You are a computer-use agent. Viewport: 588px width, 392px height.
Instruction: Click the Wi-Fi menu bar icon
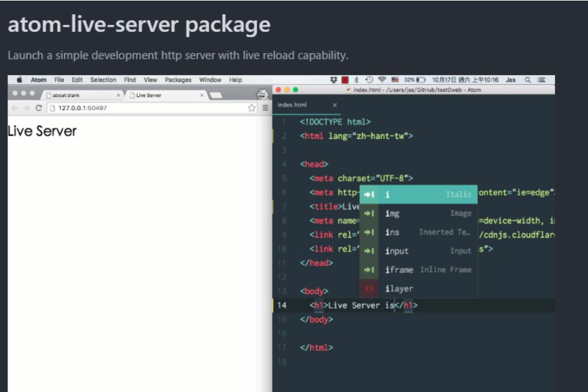click(x=382, y=80)
